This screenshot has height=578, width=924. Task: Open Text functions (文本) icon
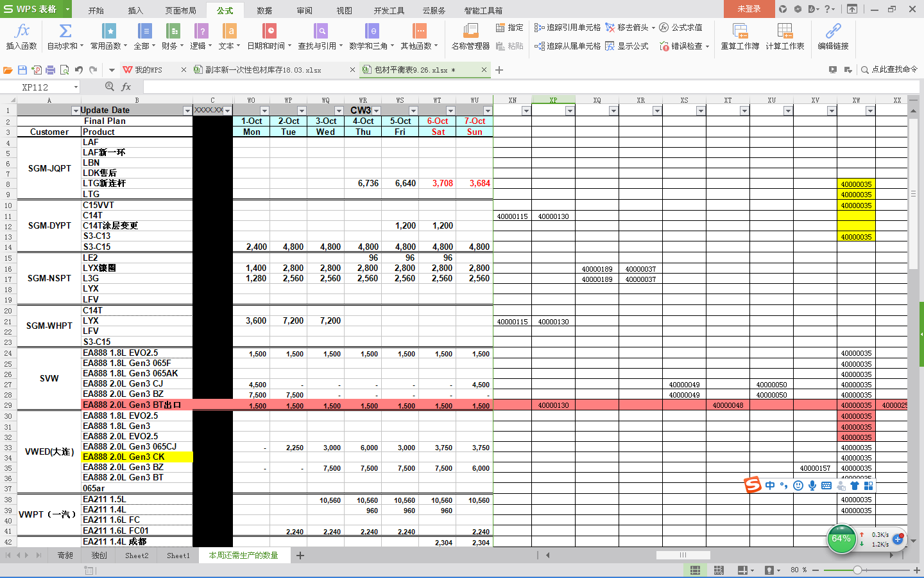pos(229,31)
